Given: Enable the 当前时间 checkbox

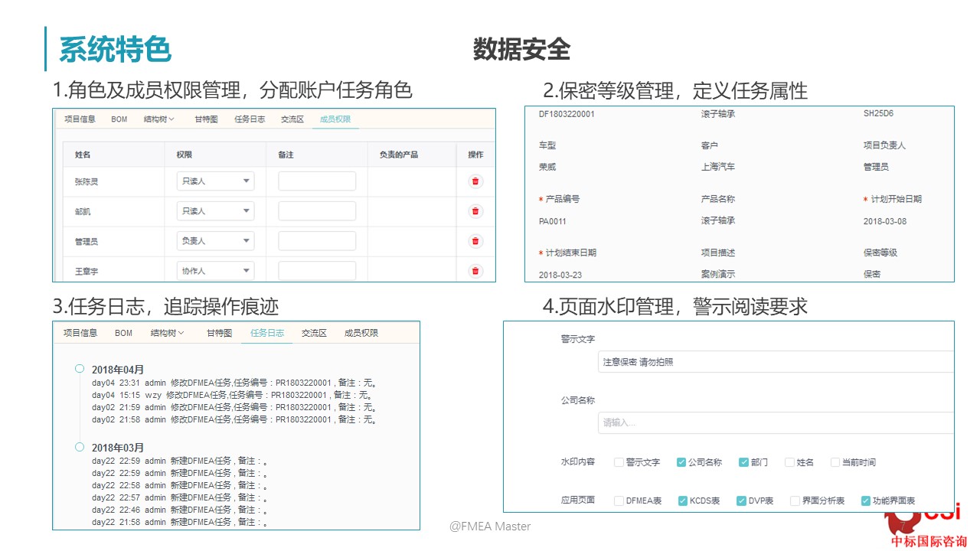Looking at the screenshot, I should pos(835,462).
